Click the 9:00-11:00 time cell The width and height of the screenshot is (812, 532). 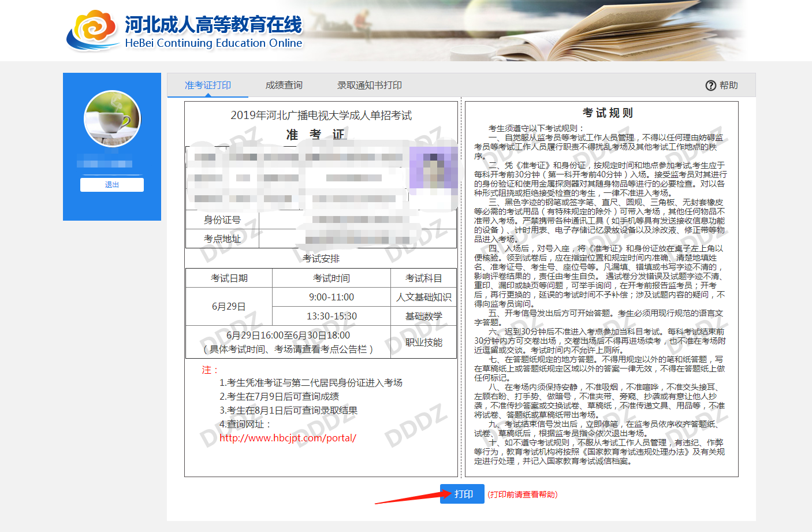(331, 297)
